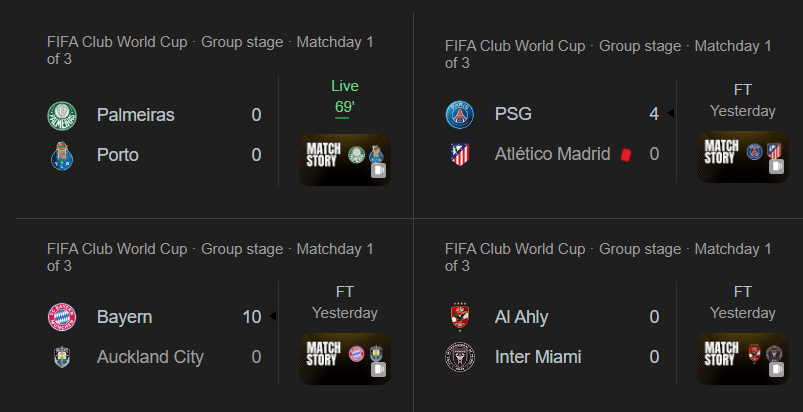Click the Live 69' match status

pyautogui.click(x=345, y=97)
